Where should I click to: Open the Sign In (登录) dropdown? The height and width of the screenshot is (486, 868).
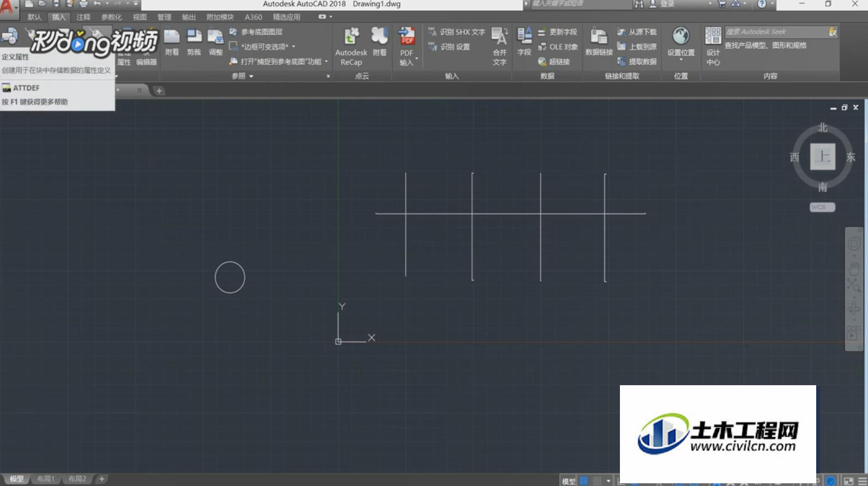click(x=710, y=4)
